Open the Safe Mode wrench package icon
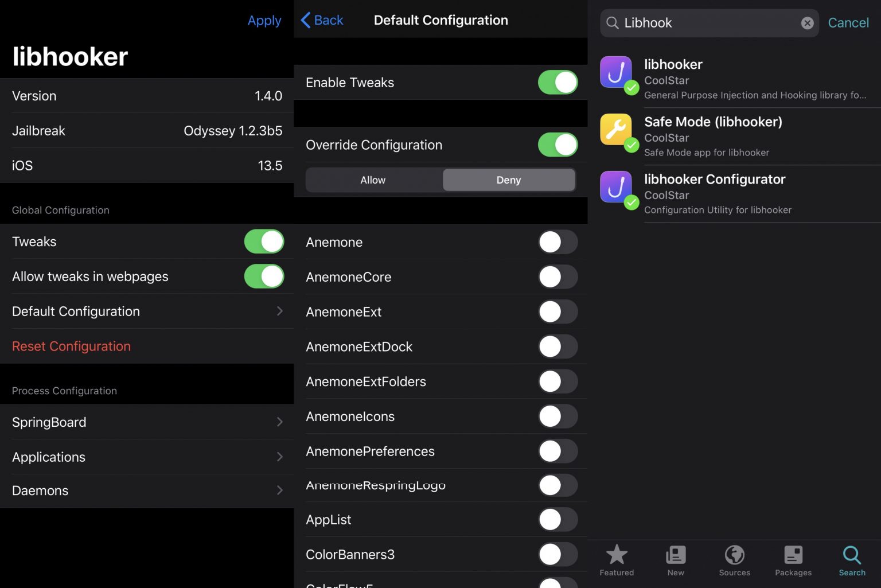The height and width of the screenshot is (588, 881). 616,130
